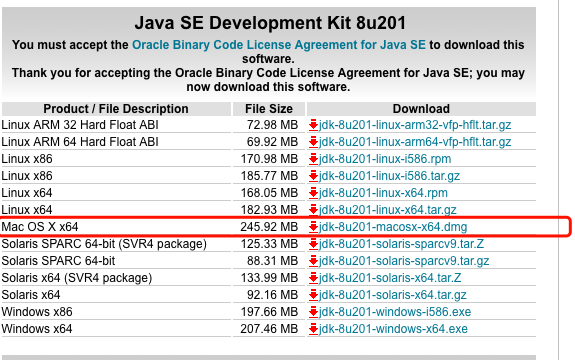575x360 pixels.
Task: Click red download arrow for solaris-sparcv9.tar.gz
Action: click(313, 261)
